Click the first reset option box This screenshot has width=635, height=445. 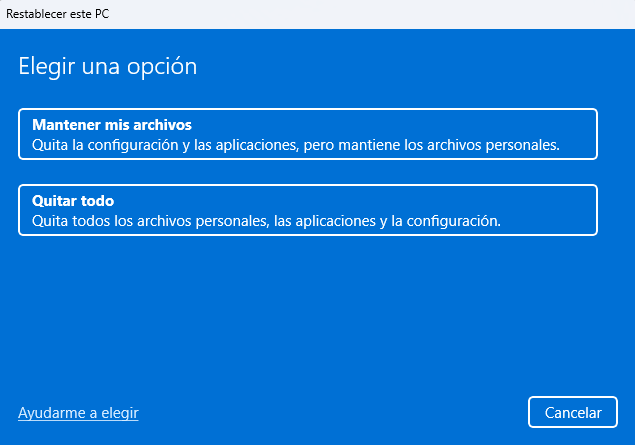[308, 134]
